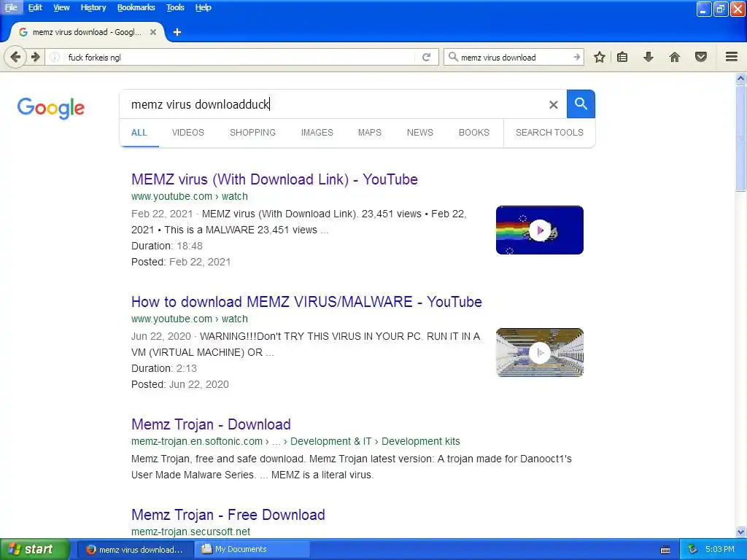
Task: Open the Bookmarks menu
Action: (x=136, y=7)
